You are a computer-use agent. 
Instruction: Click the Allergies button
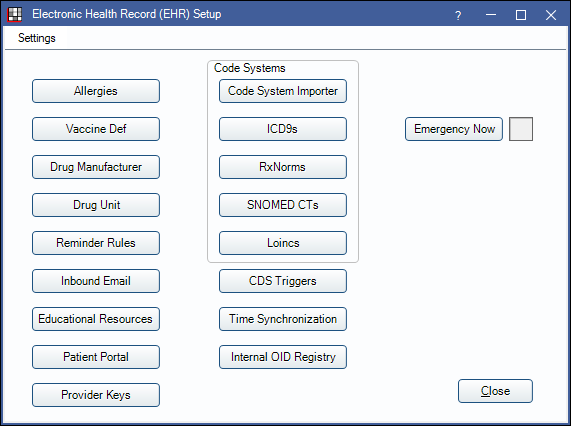tap(96, 91)
